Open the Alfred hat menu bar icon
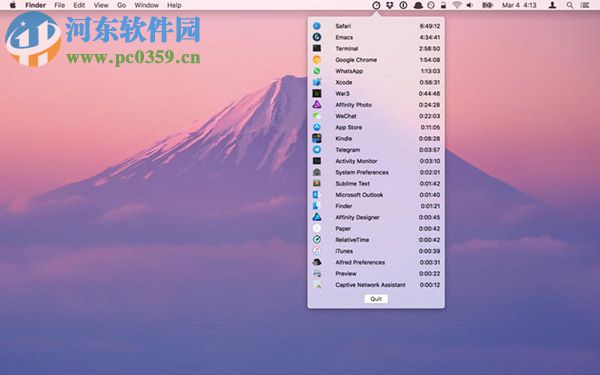 point(418,5)
